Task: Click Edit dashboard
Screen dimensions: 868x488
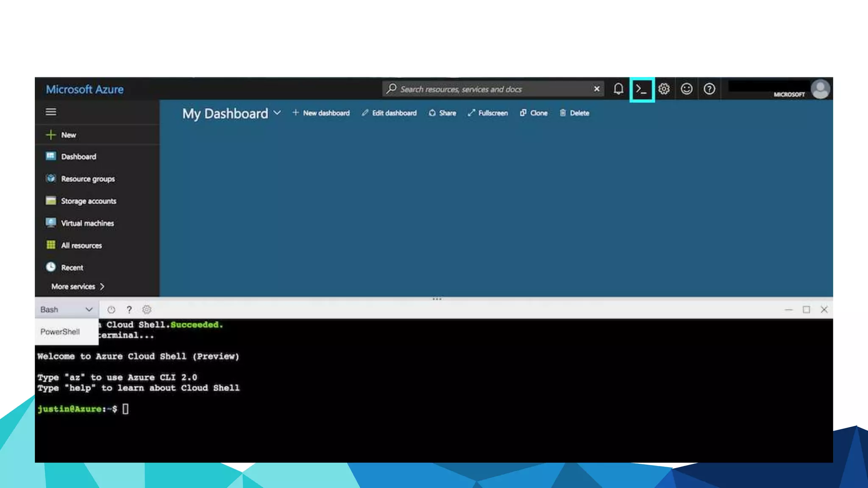Action: point(389,113)
